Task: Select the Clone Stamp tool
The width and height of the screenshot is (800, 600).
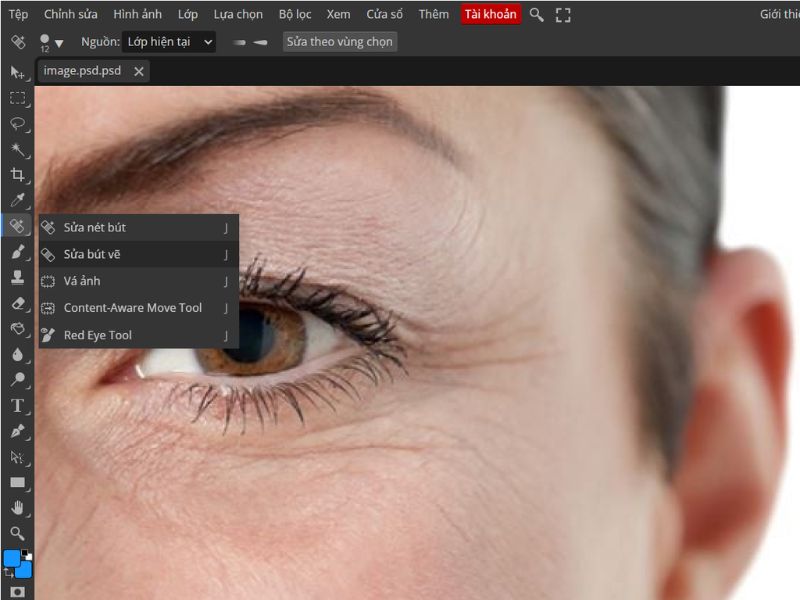Action: 17,278
